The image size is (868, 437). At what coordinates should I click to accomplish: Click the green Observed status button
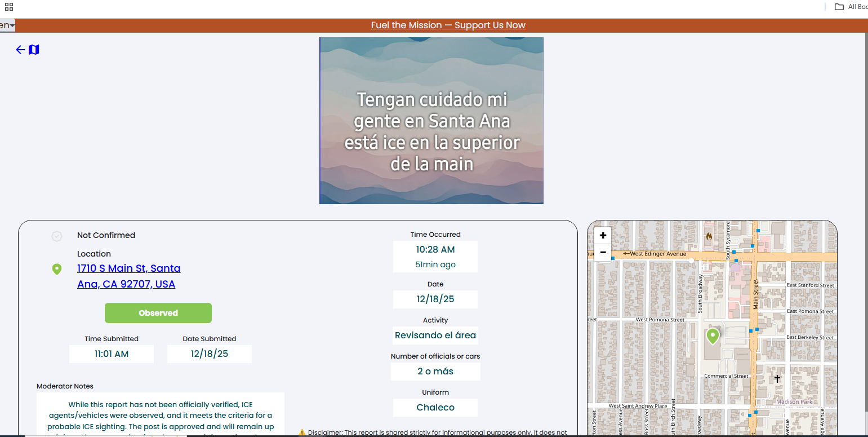tap(158, 313)
